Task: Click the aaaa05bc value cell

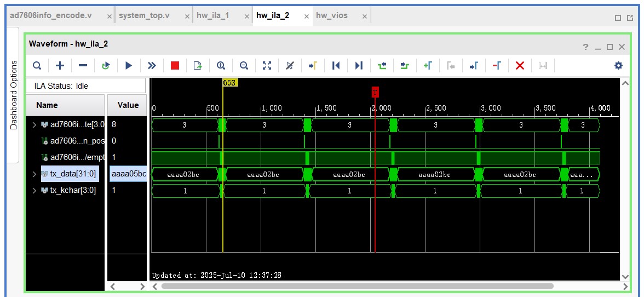Action: [128, 174]
